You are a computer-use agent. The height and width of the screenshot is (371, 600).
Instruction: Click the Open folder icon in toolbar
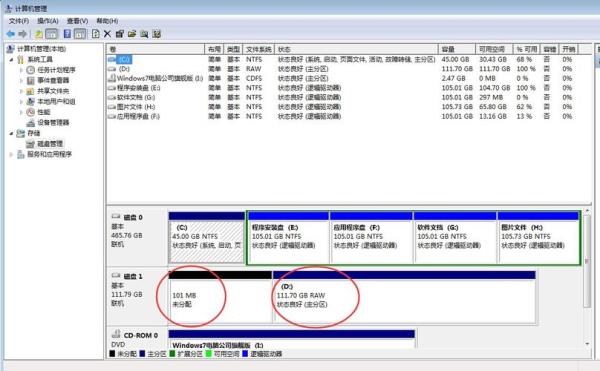[x=132, y=34]
